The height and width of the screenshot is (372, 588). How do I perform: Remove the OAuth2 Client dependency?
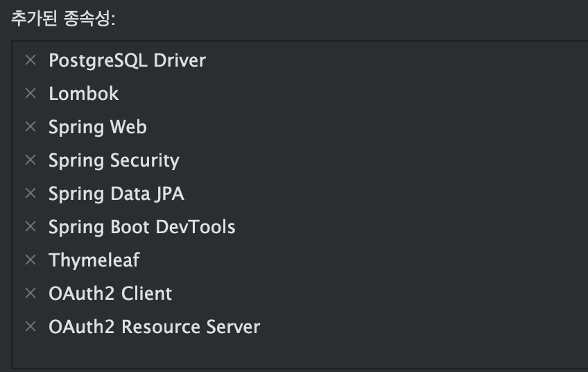[x=31, y=294]
